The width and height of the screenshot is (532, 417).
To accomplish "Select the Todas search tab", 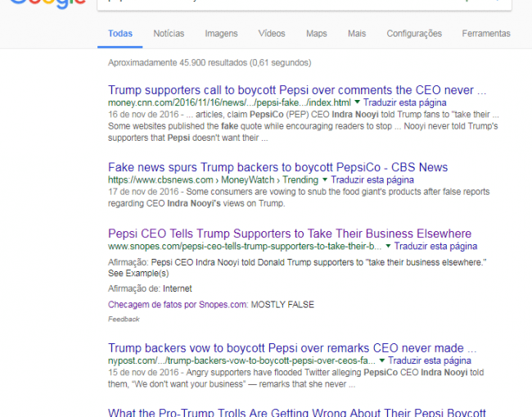I will coord(120,34).
